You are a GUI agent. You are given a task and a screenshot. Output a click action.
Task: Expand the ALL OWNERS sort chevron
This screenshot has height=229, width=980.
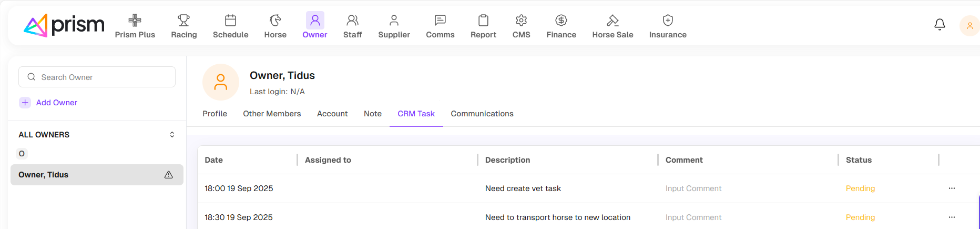pyautogui.click(x=172, y=135)
